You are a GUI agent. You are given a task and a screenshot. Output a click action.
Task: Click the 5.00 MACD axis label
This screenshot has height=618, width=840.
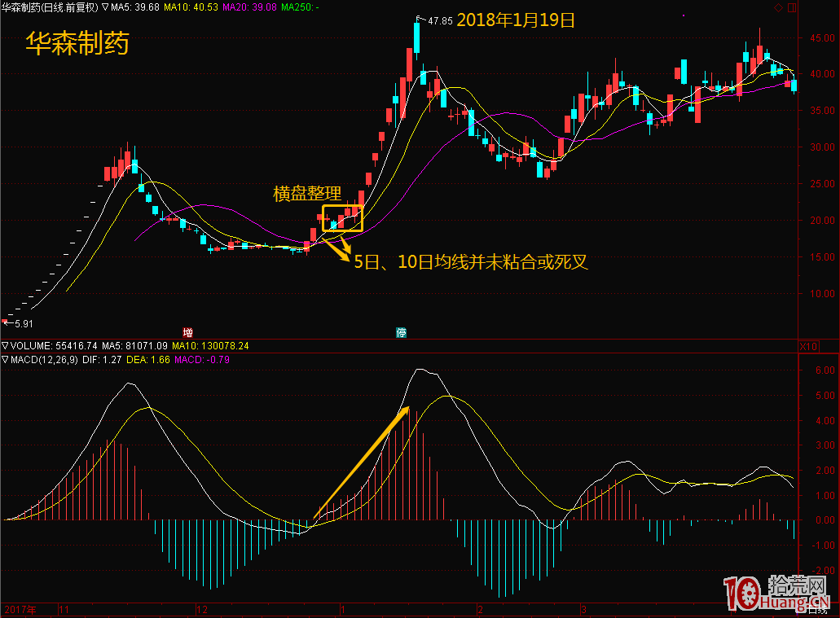tap(825, 396)
